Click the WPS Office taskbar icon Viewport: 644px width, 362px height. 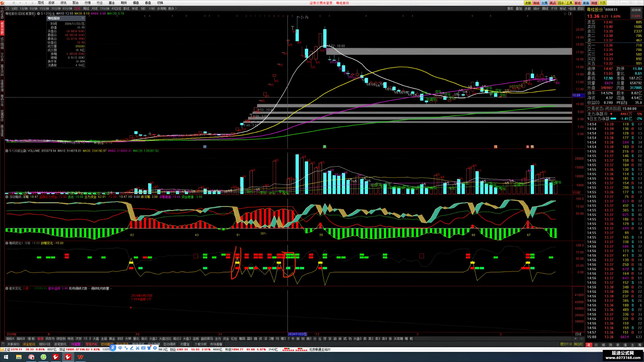(x=80, y=357)
